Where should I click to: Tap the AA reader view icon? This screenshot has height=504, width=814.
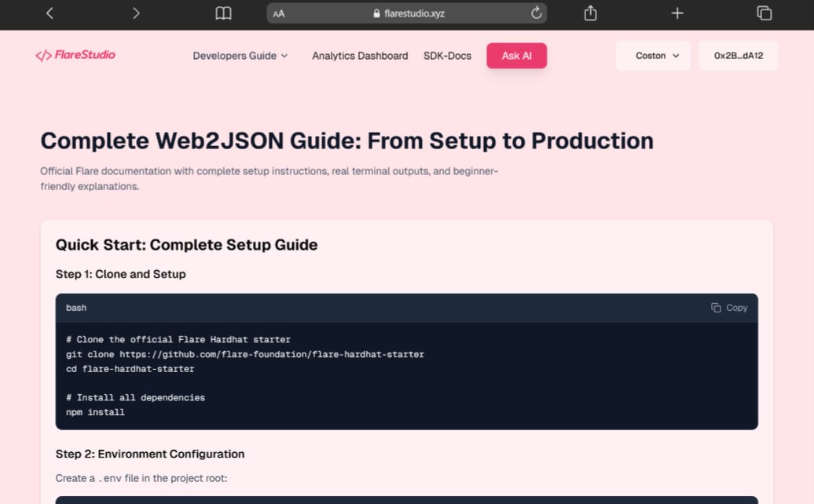pyautogui.click(x=279, y=14)
